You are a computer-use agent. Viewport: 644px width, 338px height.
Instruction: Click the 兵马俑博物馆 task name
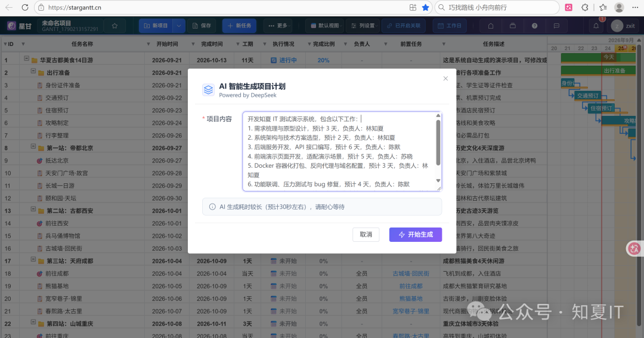pyautogui.click(x=63, y=236)
